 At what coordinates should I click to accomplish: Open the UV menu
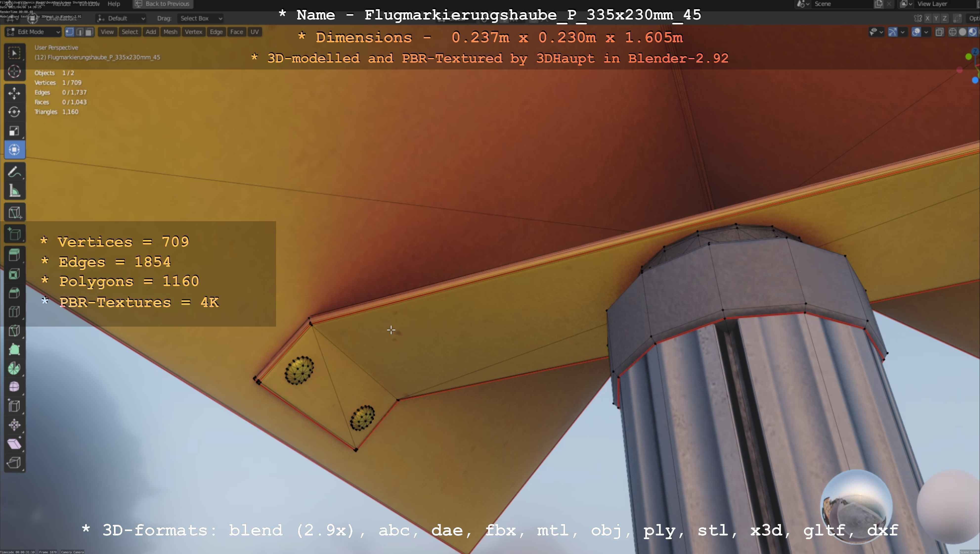click(255, 32)
